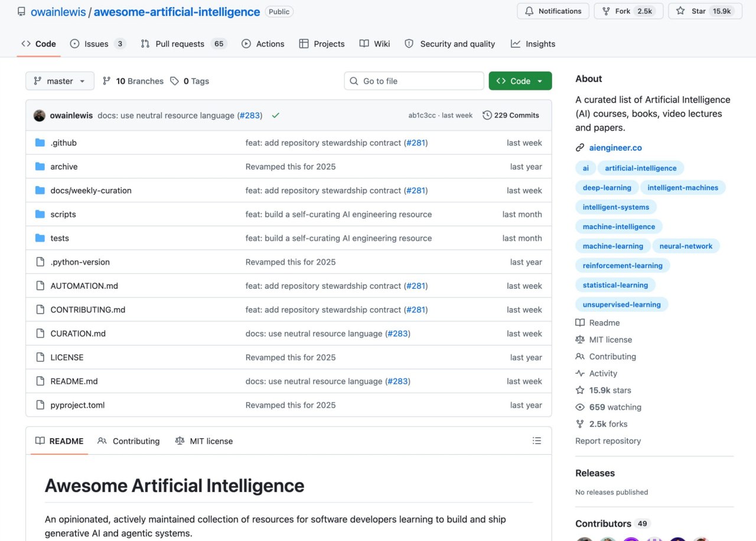Select the statistical-learning topic tag
Screen dimensions: 756x541
[x=615, y=285]
